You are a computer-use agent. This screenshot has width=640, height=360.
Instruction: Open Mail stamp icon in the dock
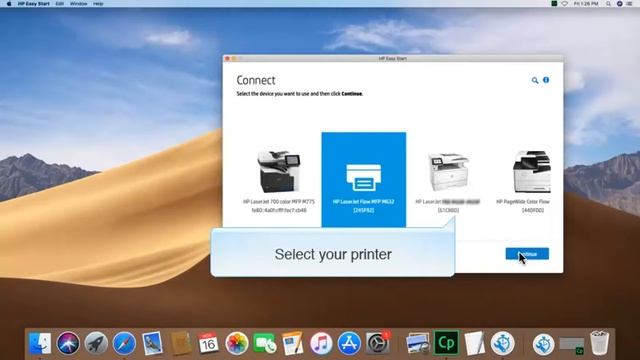coord(153,343)
